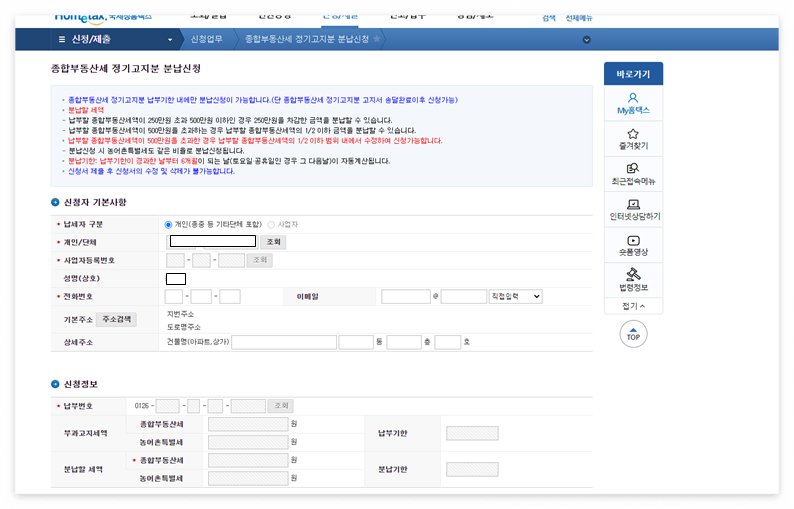This screenshot has width=794, height=509.
Task: Click the 개인/단체 number input field
Action: click(213, 242)
